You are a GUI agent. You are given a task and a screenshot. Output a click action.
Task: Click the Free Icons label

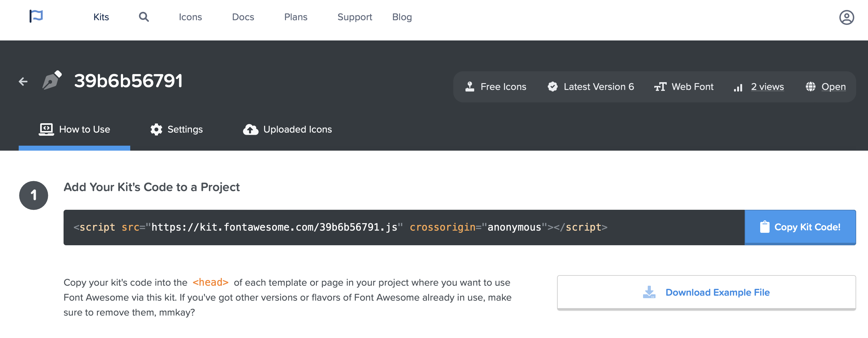[x=503, y=87]
